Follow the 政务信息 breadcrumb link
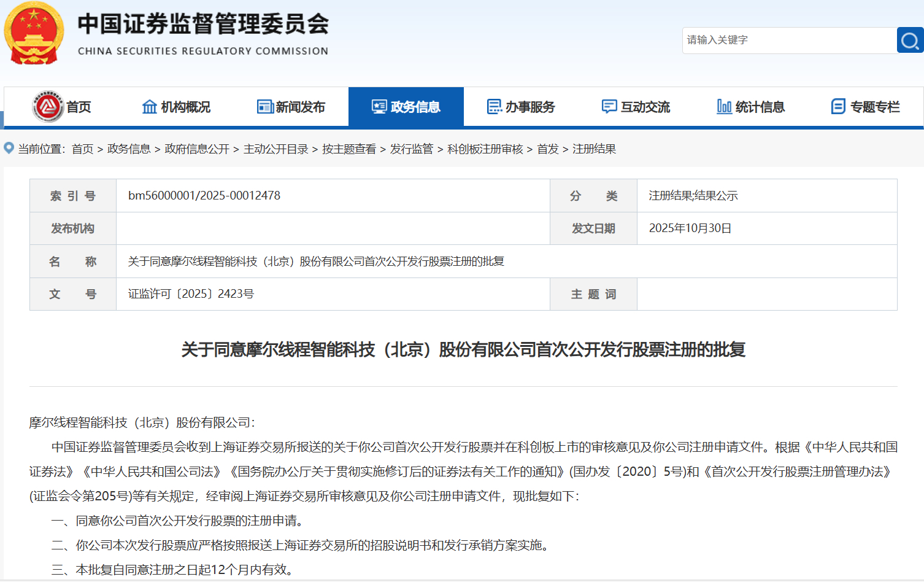The width and height of the screenshot is (924, 582). (129, 149)
